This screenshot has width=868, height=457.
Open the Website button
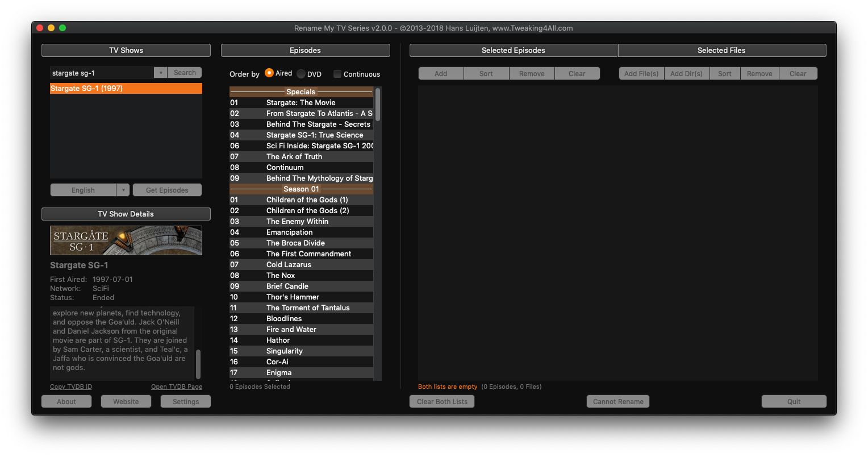[126, 401]
